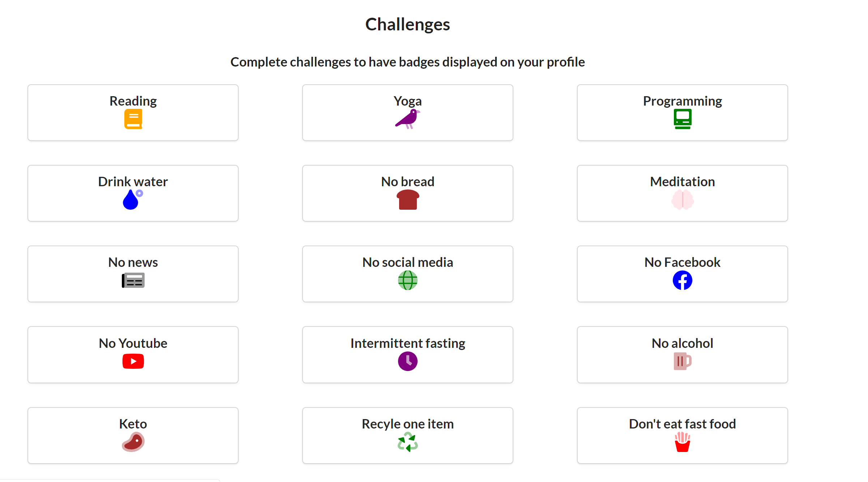Click the pink brain Meditation icon
This screenshot has height=482, width=868.
pos(682,200)
